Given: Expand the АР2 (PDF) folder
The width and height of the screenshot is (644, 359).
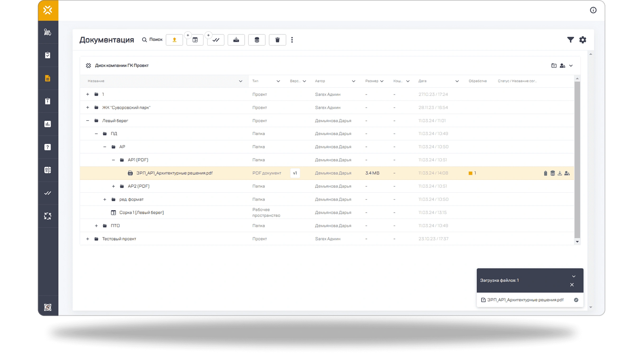Looking at the screenshot, I should point(113,186).
